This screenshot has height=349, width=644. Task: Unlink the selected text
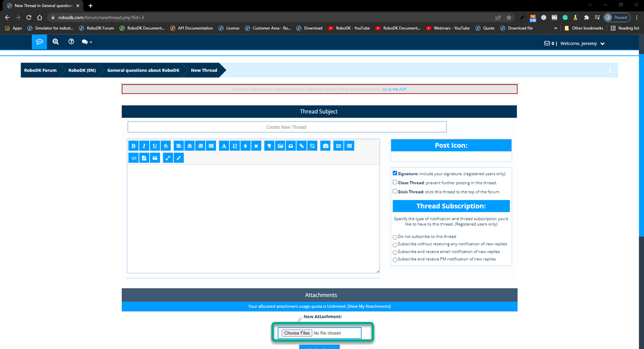[x=313, y=146]
